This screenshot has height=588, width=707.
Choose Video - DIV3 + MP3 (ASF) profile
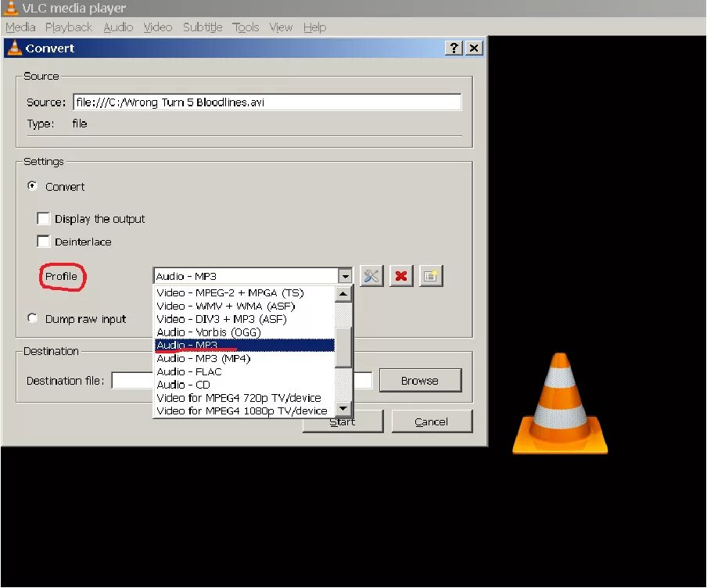245,319
